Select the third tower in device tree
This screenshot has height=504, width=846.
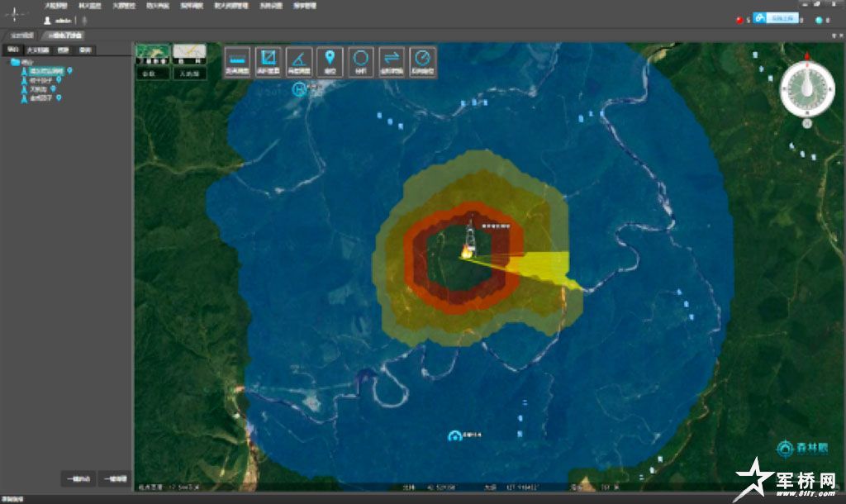click(x=38, y=89)
